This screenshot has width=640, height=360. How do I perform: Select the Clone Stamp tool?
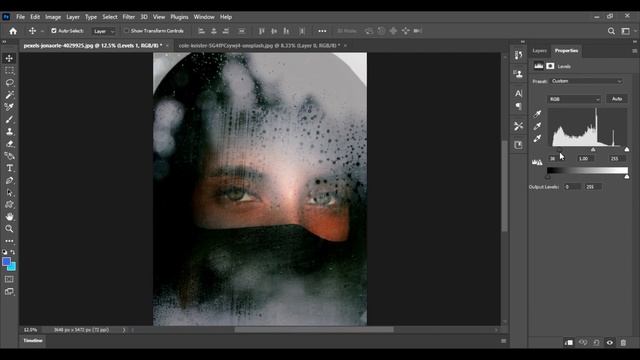pos(9,131)
